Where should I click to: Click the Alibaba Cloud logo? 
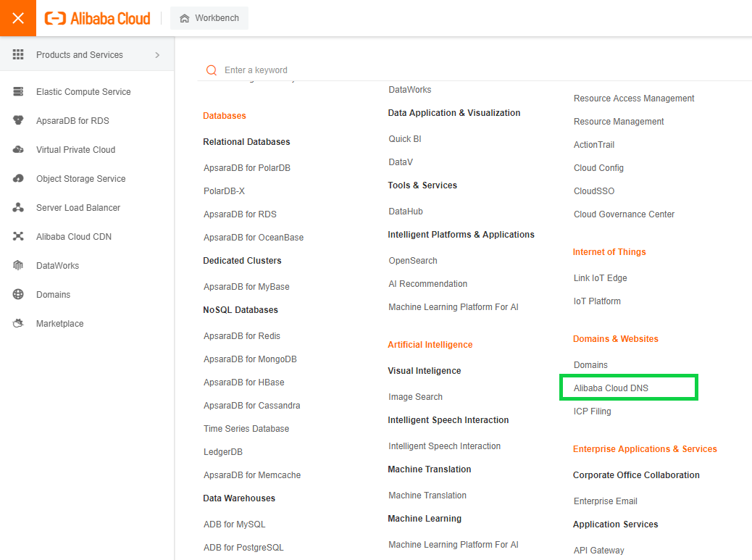coord(98,18)
